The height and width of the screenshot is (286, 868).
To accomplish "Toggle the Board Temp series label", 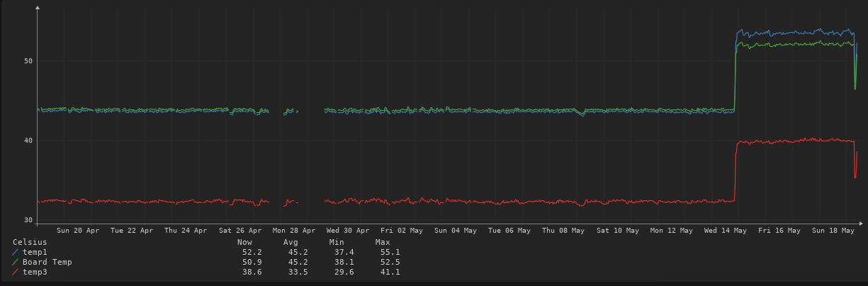I will click(x=47, y=262).
